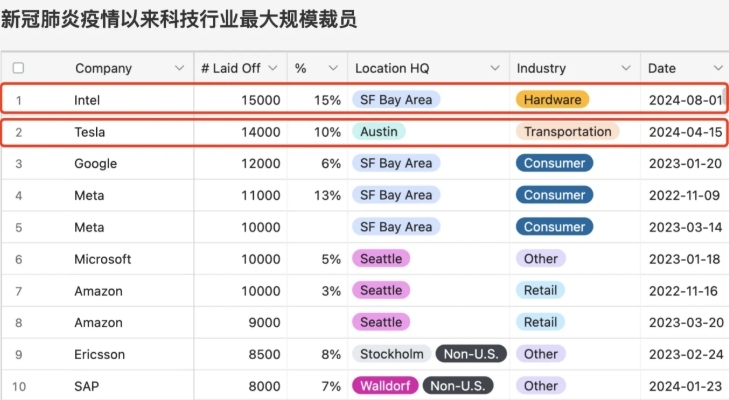Viewport: 729px width, 400px height.
Task: Click the Chinese table title heading
Action: click(179, 19)
